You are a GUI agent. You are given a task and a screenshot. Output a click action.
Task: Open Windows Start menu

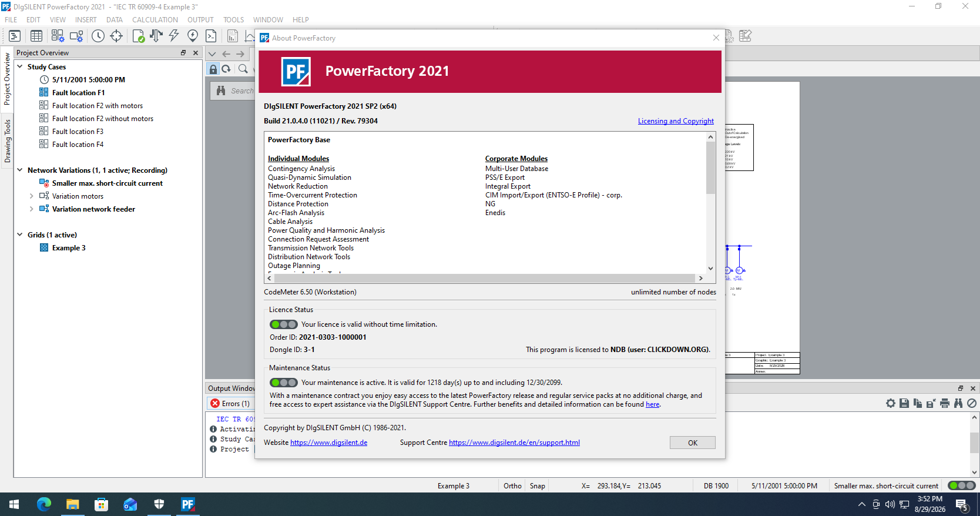14,504
